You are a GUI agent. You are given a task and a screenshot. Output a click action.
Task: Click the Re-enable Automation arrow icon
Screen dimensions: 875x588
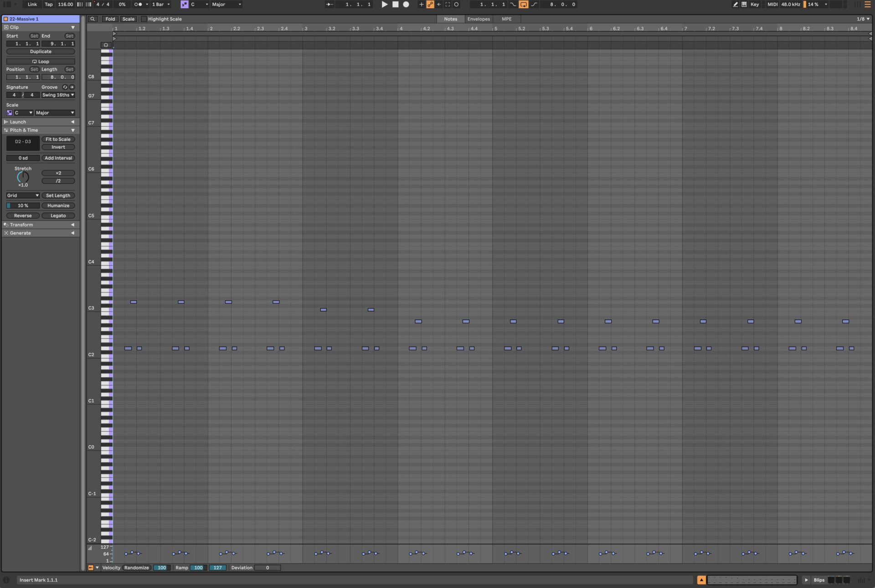tap(439, 5)
